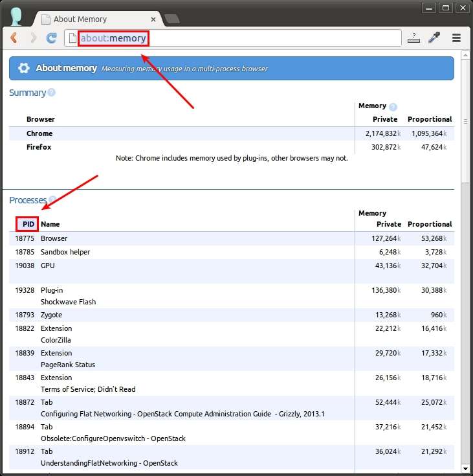Viewport: 473px width, 476px height.
Task: Open a new tab
Action: click(172, 19)
